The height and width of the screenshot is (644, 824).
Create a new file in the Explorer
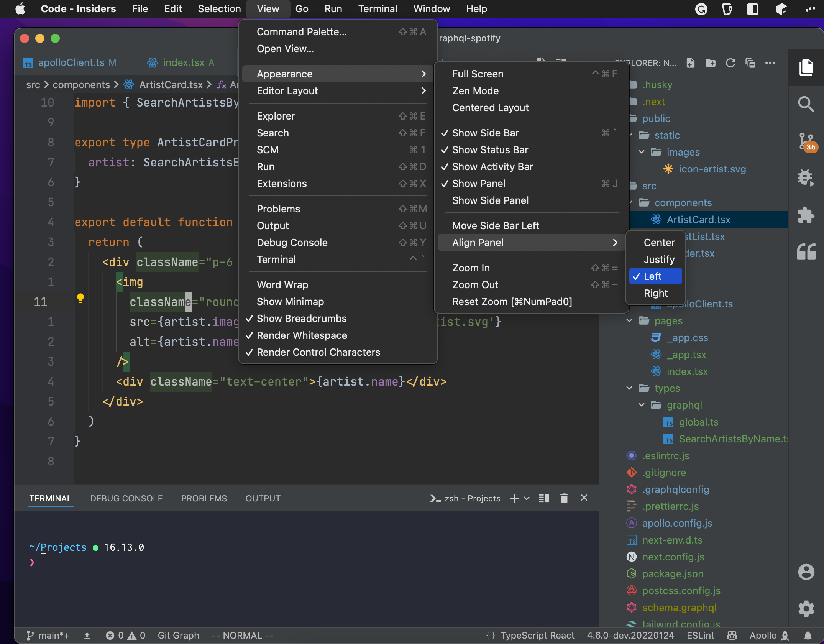click(x=691, y=63)
